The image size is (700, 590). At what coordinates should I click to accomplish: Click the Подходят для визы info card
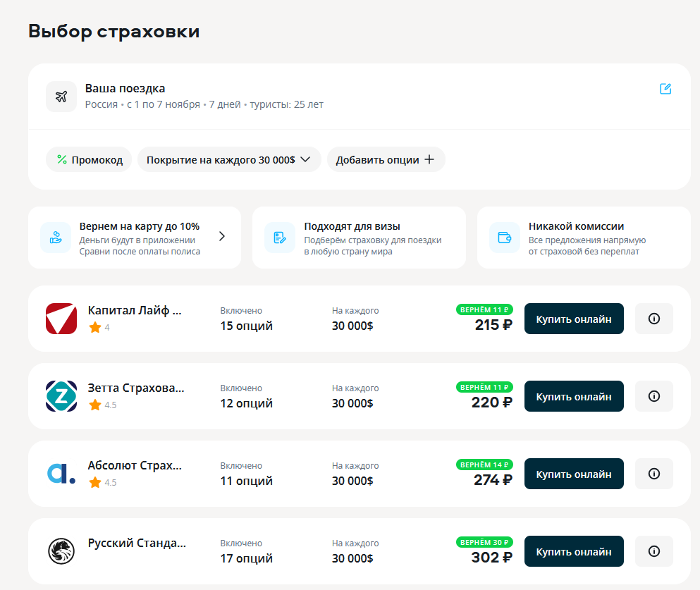(x=359, y=238)
